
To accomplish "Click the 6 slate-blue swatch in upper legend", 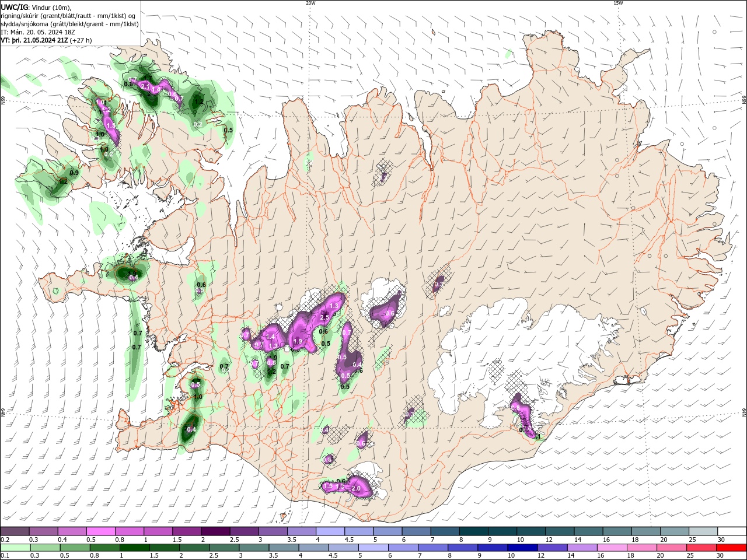I will tap(417, 531).
